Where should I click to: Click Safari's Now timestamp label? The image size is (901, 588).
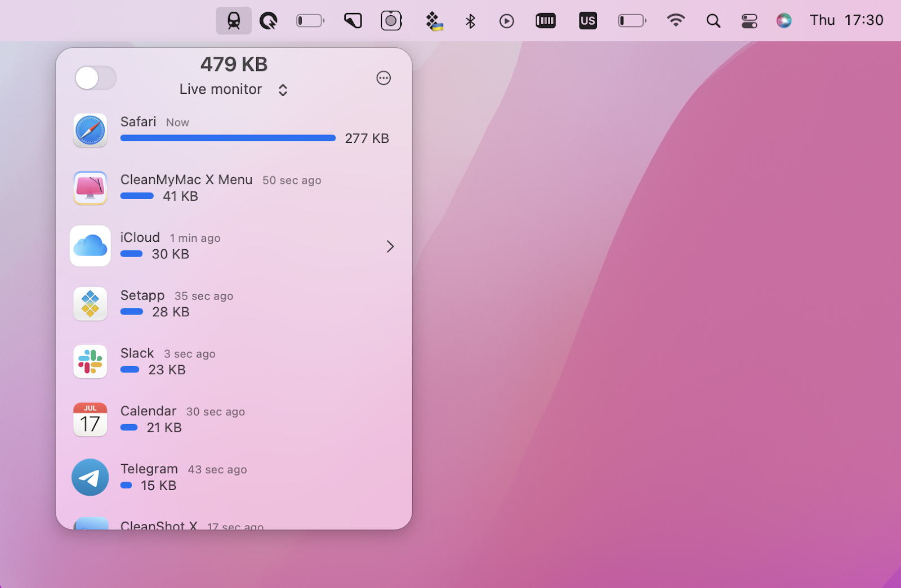(x=177, y=122)
